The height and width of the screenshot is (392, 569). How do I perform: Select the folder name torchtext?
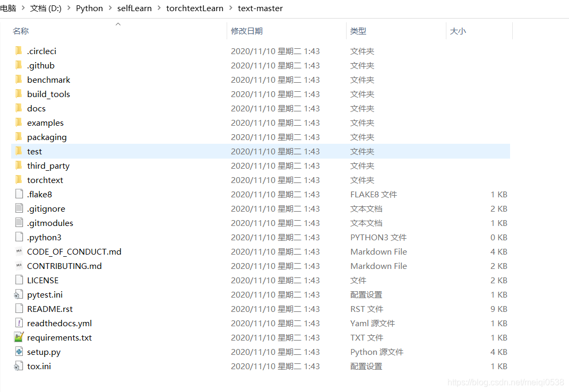coord(45,180)
